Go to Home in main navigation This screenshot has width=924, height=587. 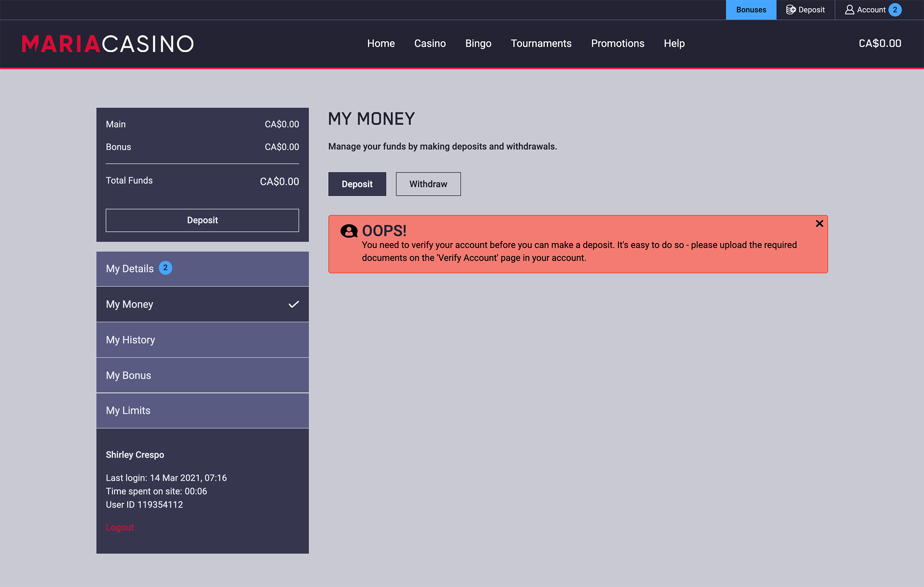(x=381, y=43)
